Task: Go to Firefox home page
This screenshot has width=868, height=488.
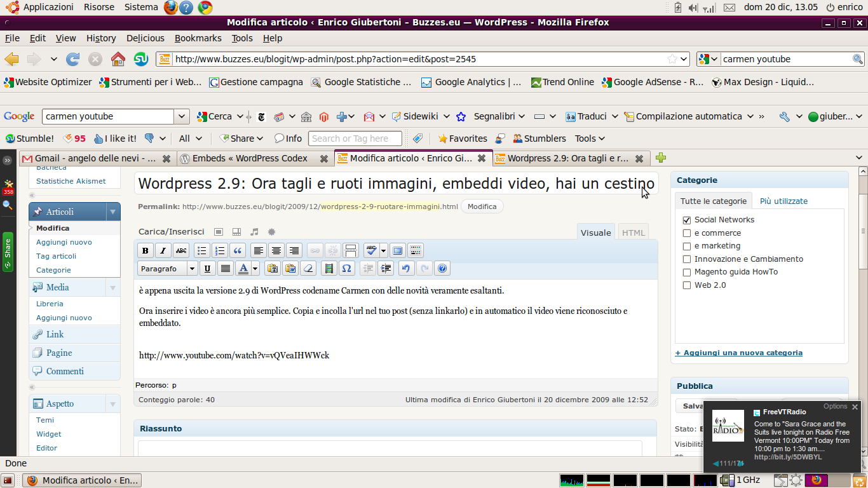Action: 118,59
